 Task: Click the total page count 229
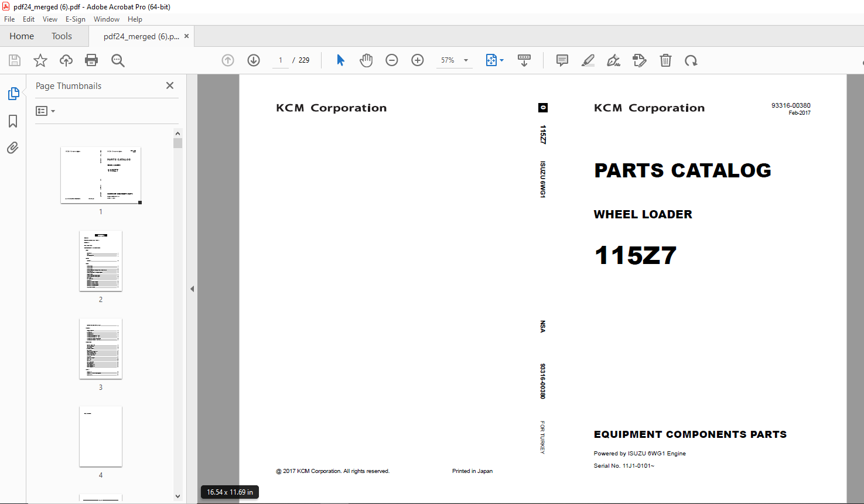(304, 60)
